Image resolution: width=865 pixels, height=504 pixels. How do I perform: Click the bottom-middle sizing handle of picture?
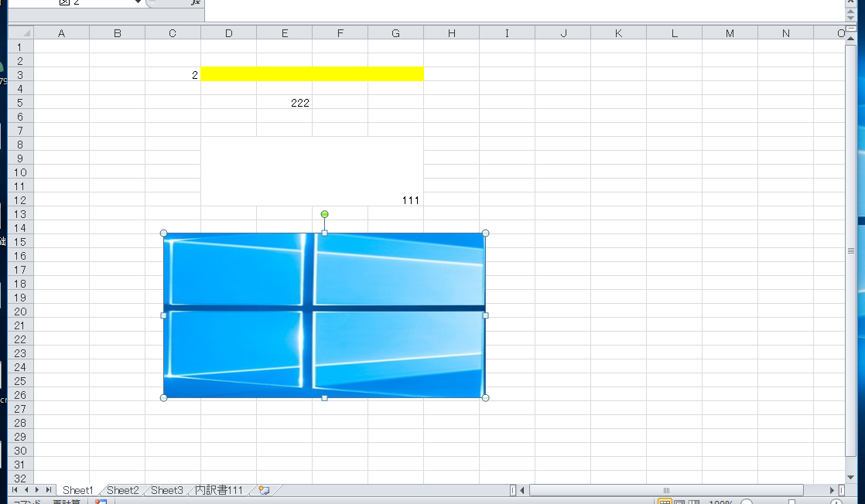[324, 397]
